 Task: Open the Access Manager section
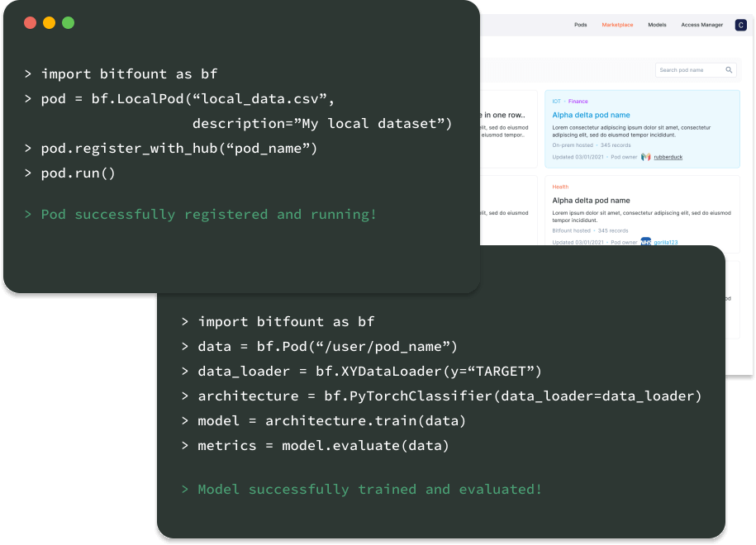point(701,26)
